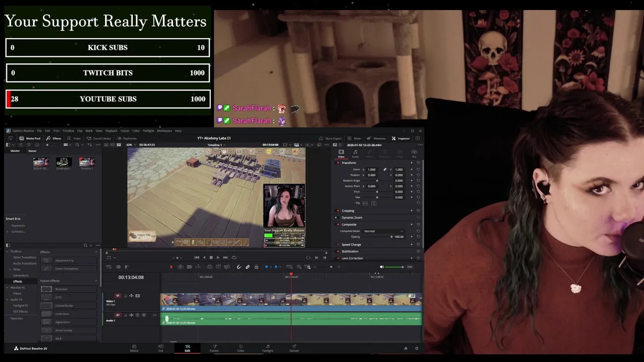This screenshot has height=362, width=644.
Task: Toggle the Composite section enable switch
Action: click(x=338, y=225)
